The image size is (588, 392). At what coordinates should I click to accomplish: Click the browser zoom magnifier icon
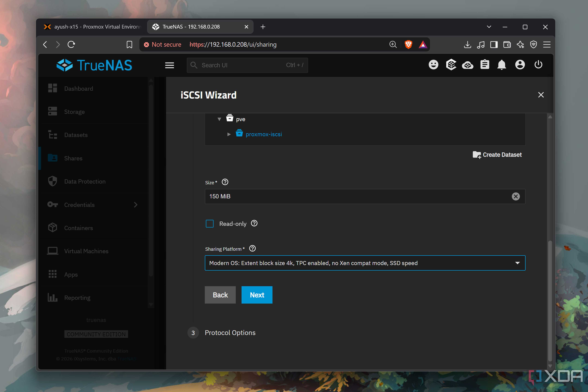pos(393,45)
